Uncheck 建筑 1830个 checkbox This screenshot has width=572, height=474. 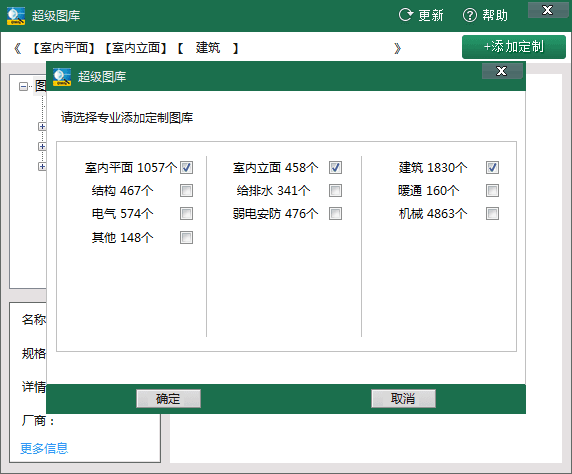click(492, 167)
